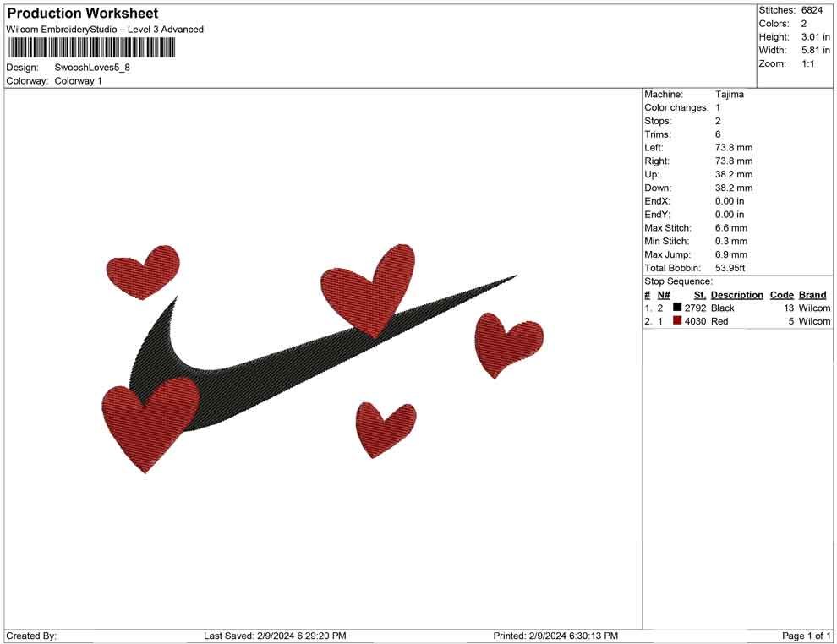This screenshot has width=837, height=644.
Task: Click the 'Red' thread description
Action: click(x=719, y=321)
